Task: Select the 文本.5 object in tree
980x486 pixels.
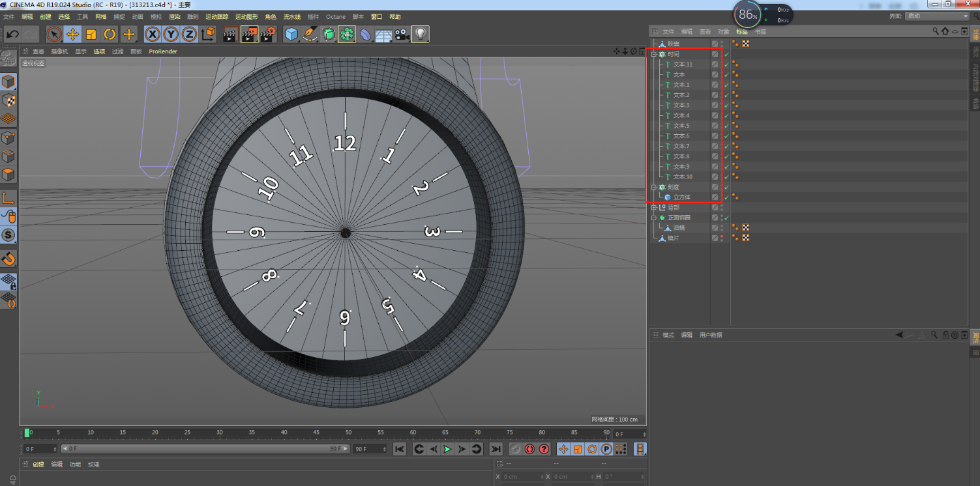Action: coord(681,126)
